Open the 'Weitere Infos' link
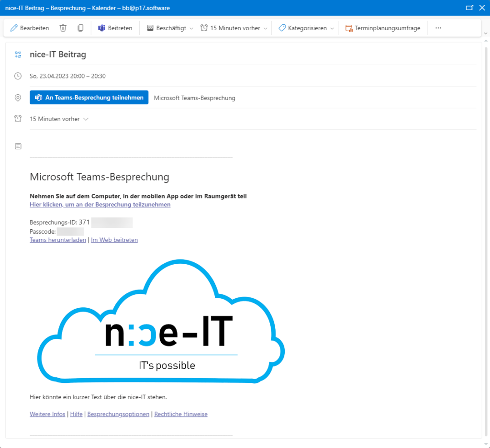 point(47,414)
